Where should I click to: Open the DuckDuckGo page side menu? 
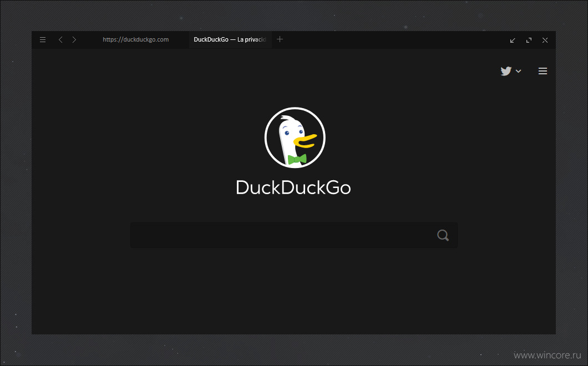(x=543, y=71)
